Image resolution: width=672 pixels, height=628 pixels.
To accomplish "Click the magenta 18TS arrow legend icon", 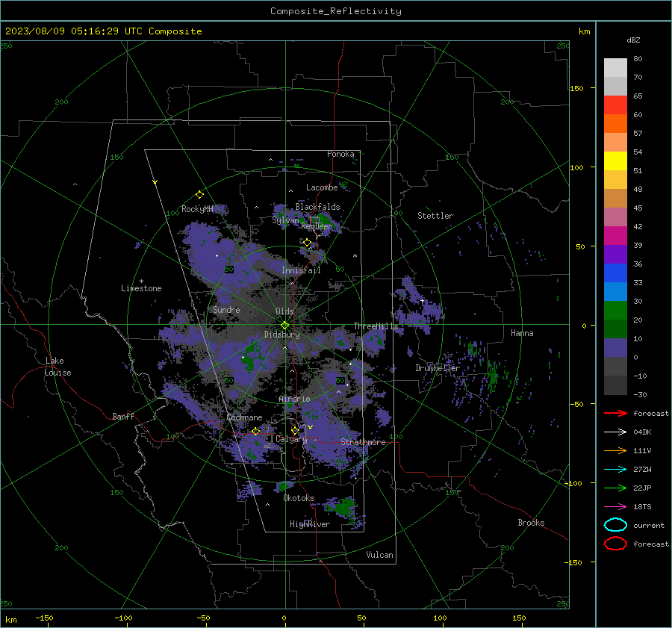I will point(615,507).
